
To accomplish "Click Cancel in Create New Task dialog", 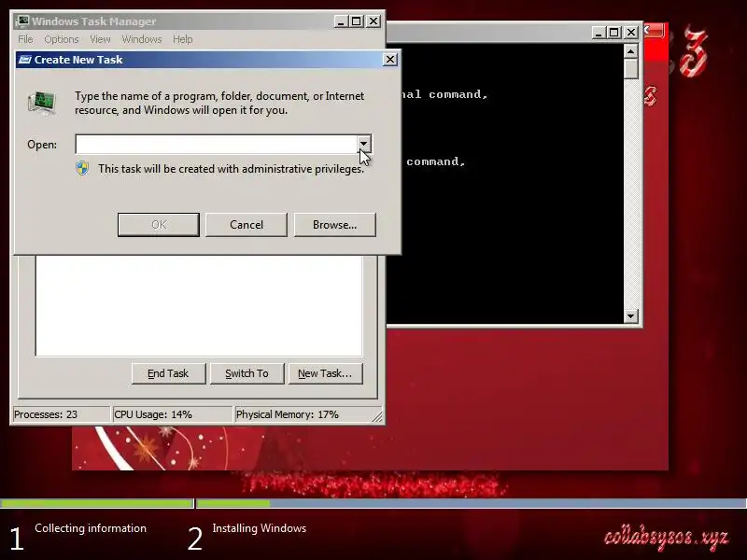I will (247, 224).
